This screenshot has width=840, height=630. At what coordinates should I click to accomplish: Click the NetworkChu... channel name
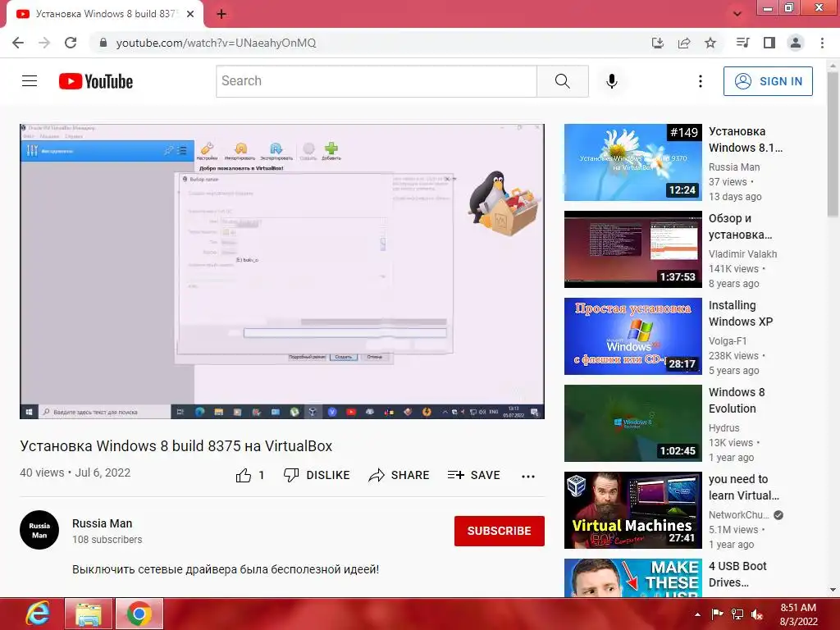738,515
